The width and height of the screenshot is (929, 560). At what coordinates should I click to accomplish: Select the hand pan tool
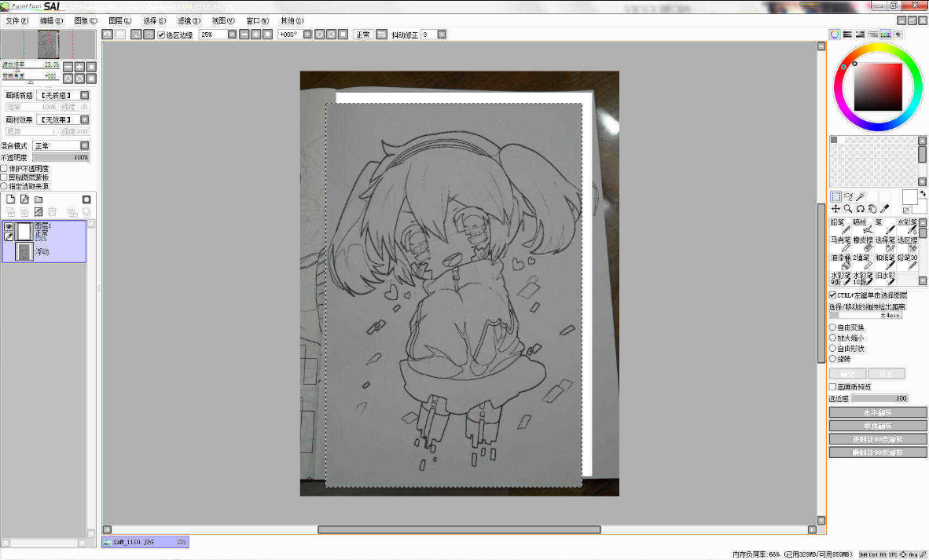click(x=872, y=208)
